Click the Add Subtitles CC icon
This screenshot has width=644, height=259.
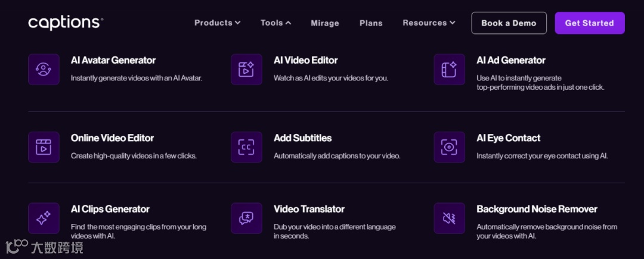click(246, 147)
